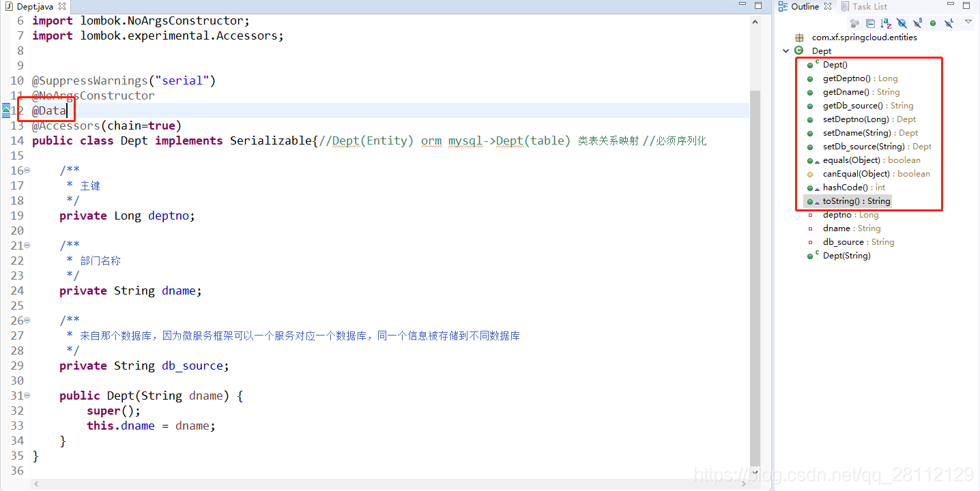
Task: Fold the comment block at line 21
Action: (x=27, y=245)
